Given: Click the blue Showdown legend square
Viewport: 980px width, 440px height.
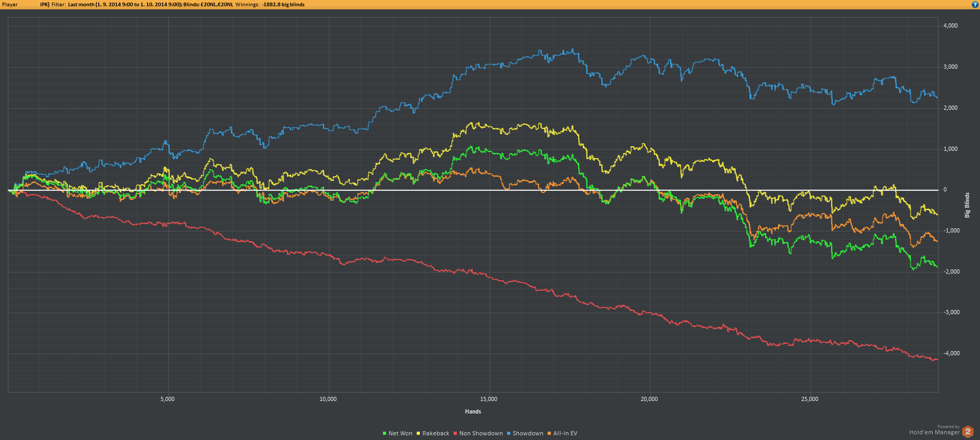Looking at the screenshot, I should click(509, 433).
